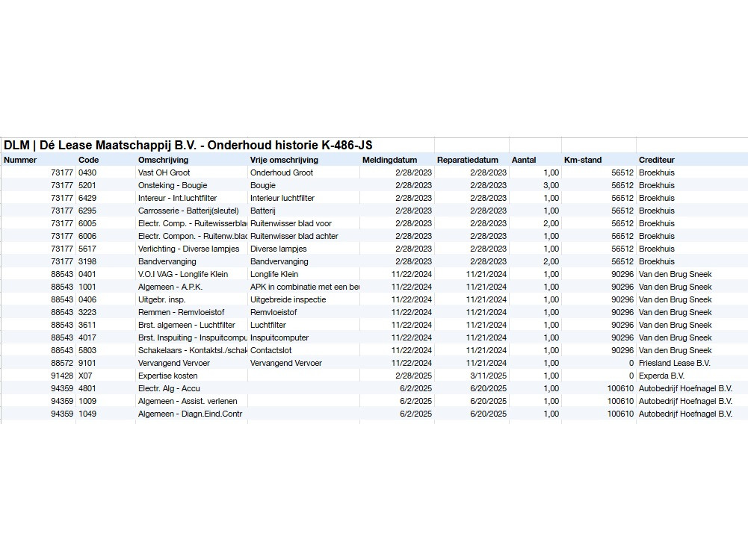
Task: Select the repair date 3/11/2025 cell
Action: (x=486, y=376)
